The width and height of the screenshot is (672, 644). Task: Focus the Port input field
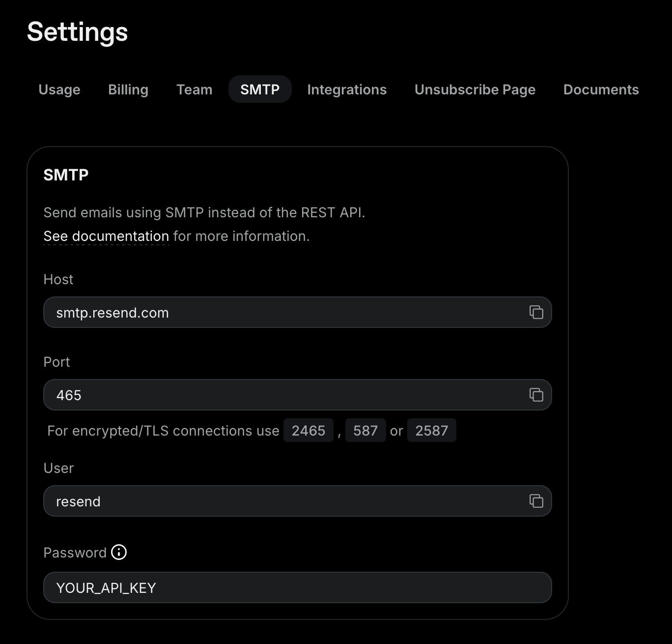[246, 395]
